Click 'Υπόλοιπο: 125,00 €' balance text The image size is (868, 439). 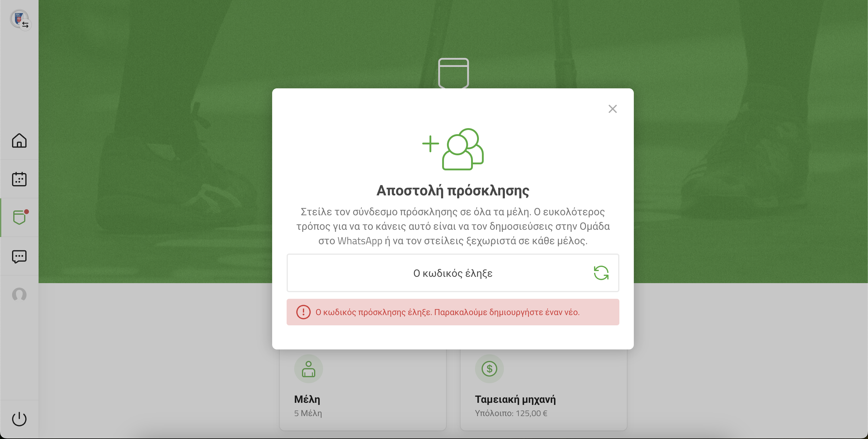tap(511, 413)
